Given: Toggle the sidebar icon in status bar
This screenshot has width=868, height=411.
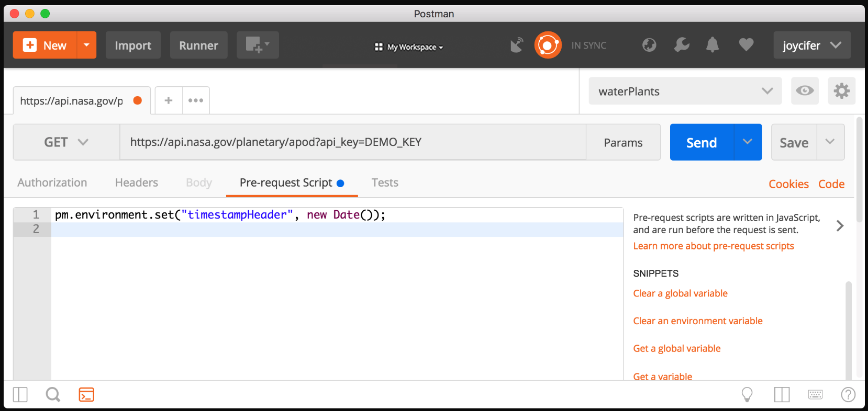Looking at the screenshot, I should pos(20,394).
